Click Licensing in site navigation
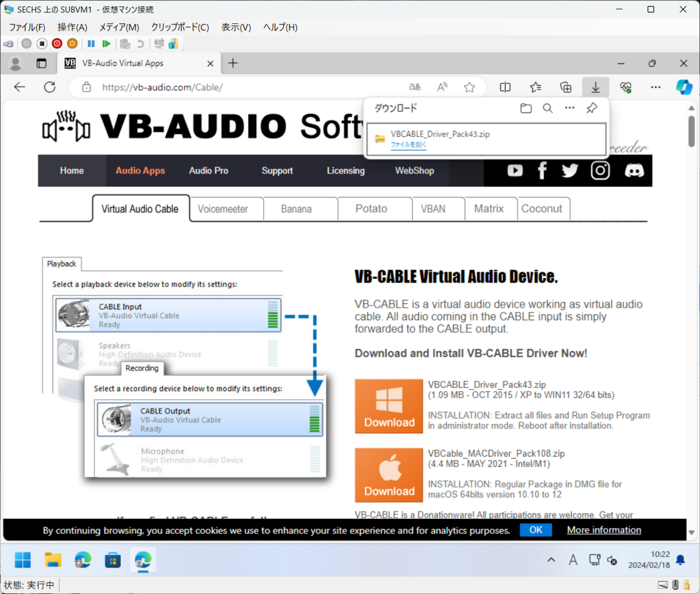 (345, 171)
